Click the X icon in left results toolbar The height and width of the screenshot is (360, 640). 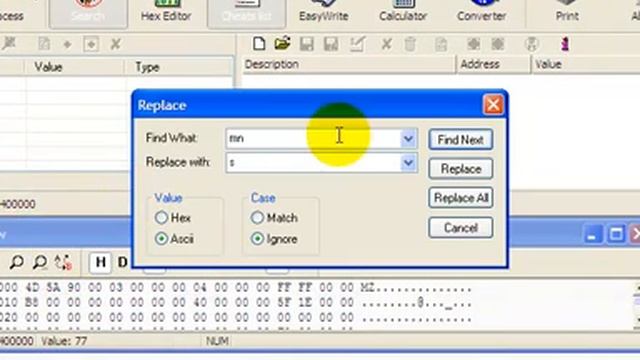pyautogui.click(x=116, y=44)
